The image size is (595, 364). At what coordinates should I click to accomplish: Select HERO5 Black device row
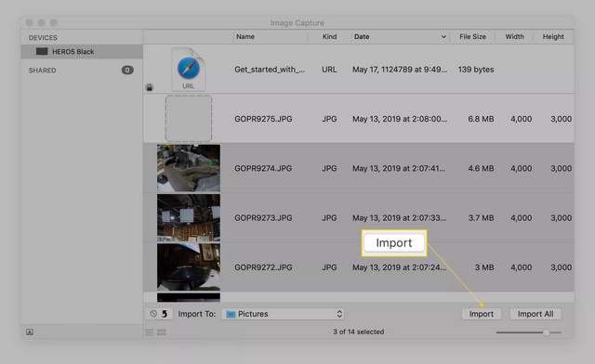pyautogui.click(x=82, y=52)
